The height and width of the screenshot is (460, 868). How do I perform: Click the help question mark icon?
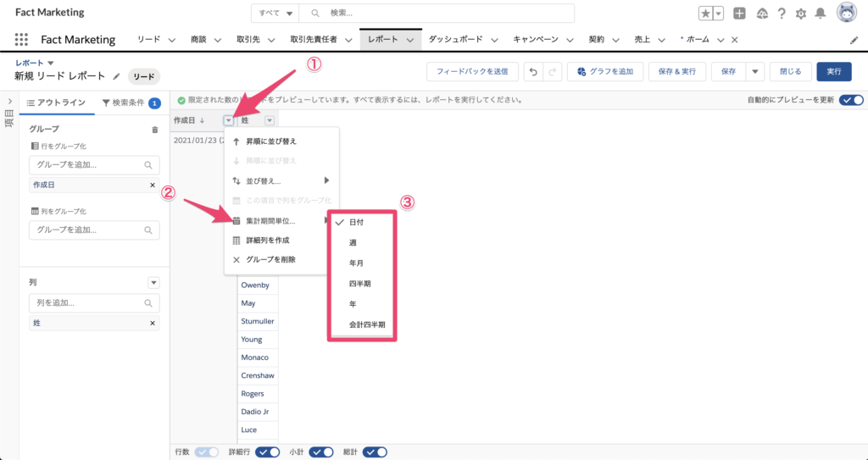782,14
